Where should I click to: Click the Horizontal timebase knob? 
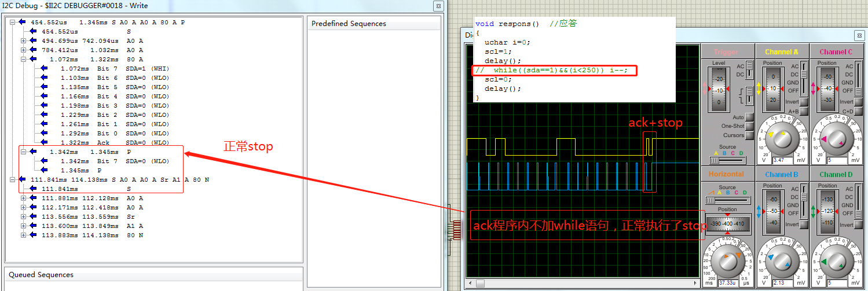pos(727,261)
